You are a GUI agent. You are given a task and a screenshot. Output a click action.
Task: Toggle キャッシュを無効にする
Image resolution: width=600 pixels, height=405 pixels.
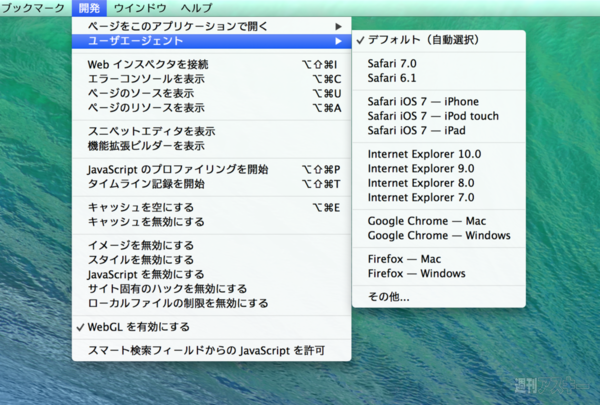point(212,222)
